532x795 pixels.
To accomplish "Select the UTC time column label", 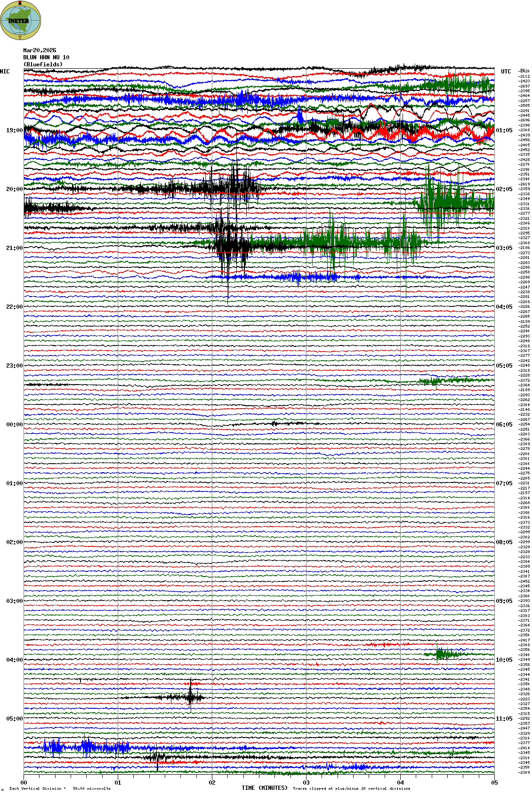I will coord(506,72).
